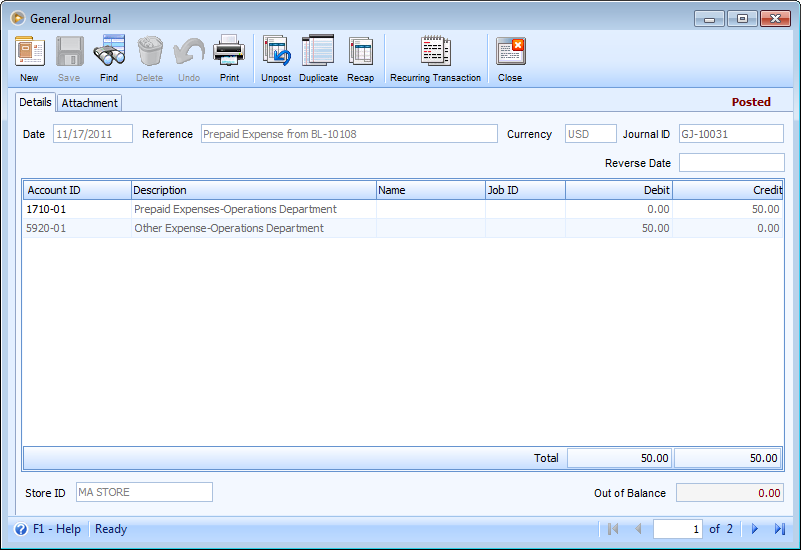
Task: Click the Store ID field MA STORE
Action: pos(145,492)
